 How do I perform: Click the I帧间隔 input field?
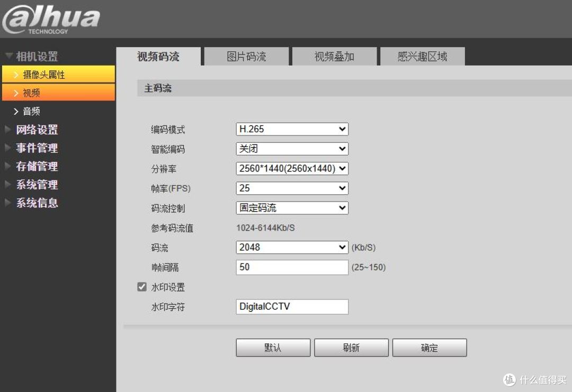[x=292, y=267]
